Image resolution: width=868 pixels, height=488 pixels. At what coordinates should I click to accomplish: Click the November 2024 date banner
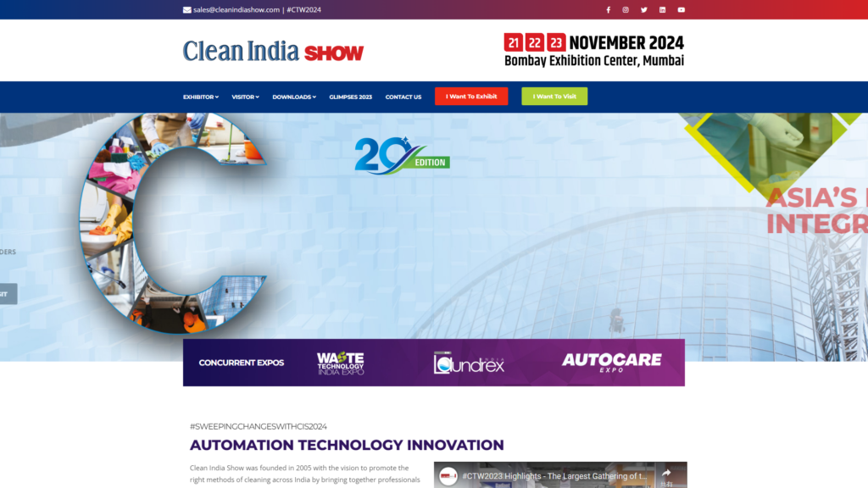[x=593, y=42]
